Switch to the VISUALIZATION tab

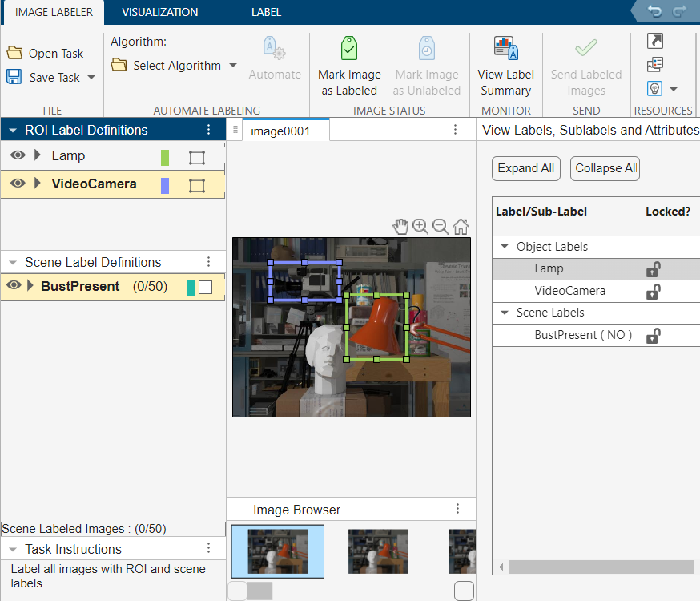[160, 12]
